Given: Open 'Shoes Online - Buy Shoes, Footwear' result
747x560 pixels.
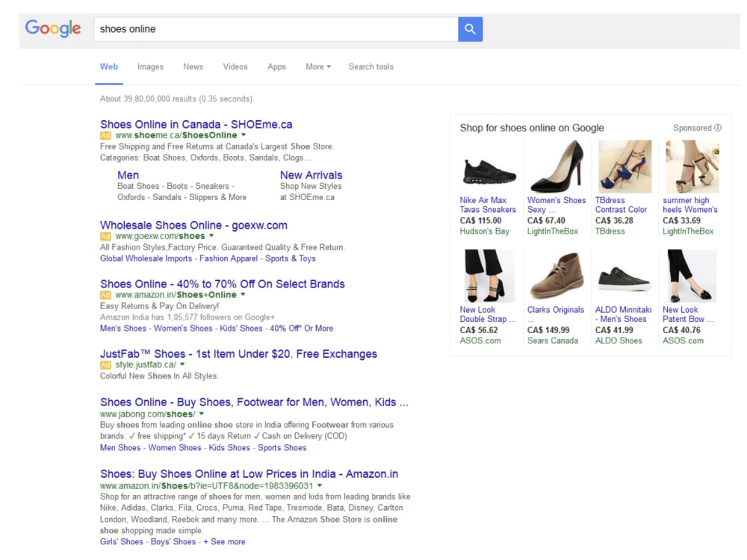Looking at the screenshot, I should (255, 402).
